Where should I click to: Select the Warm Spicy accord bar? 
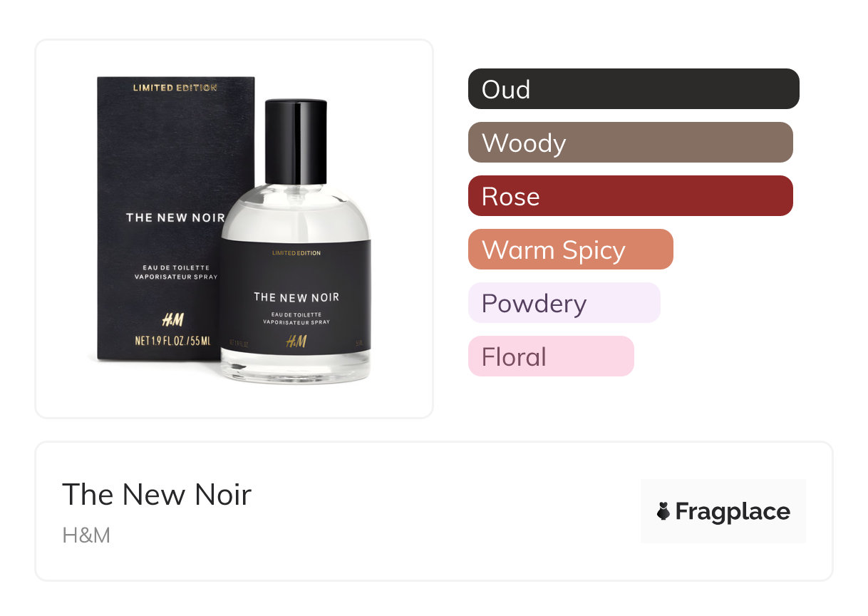tap(571, 250)
